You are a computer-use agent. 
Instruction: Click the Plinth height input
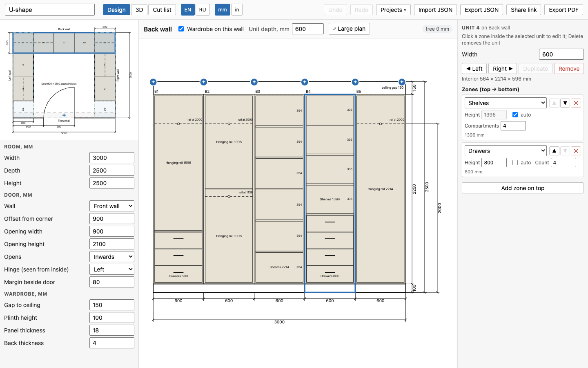click(112, 318)
